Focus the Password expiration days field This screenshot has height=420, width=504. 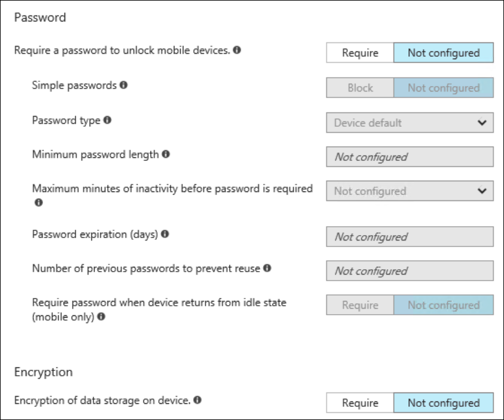point(410,237)
